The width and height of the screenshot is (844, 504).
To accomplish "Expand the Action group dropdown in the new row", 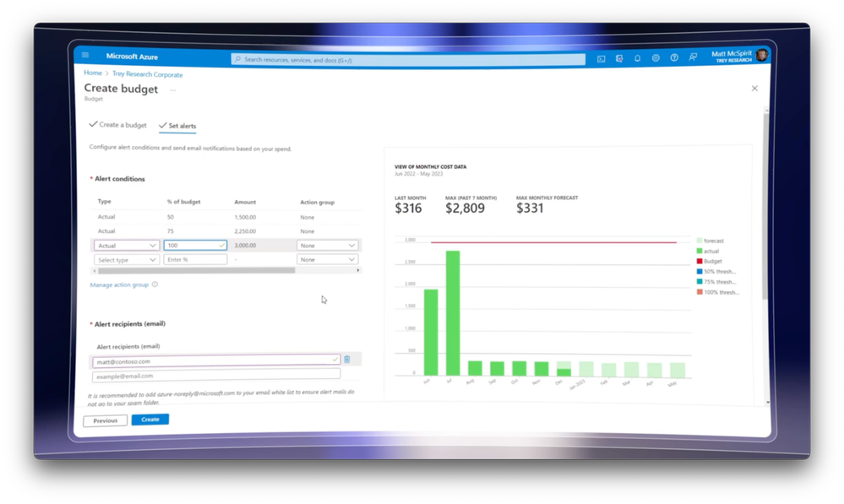I will coord(327,259).
